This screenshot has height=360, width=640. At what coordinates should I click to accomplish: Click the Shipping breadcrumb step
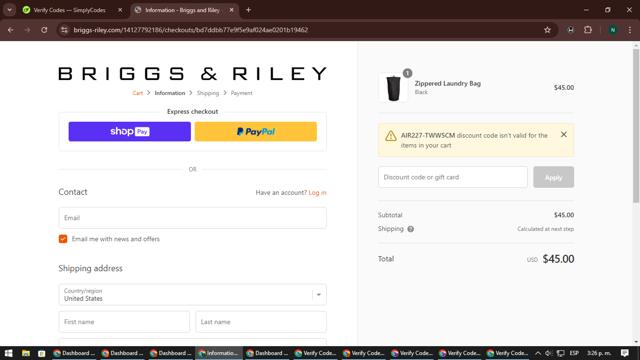[x=208, y=93]
